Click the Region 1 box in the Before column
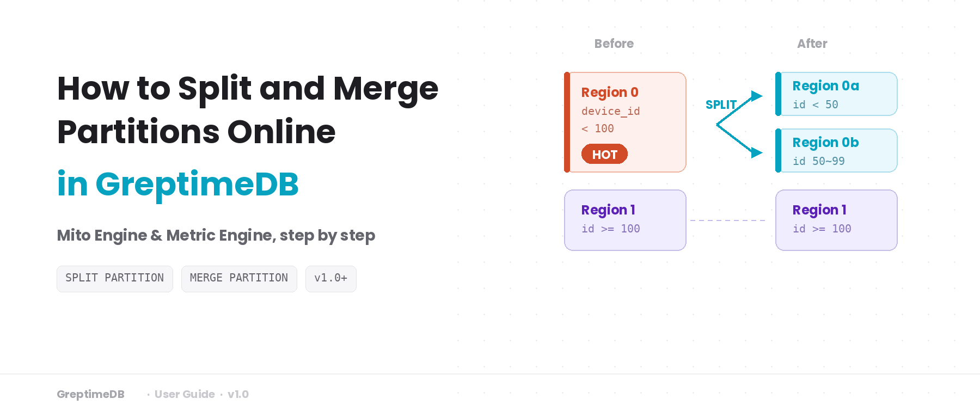The width and height of the screenshot is (980, 417). click(x=625, y=220)
